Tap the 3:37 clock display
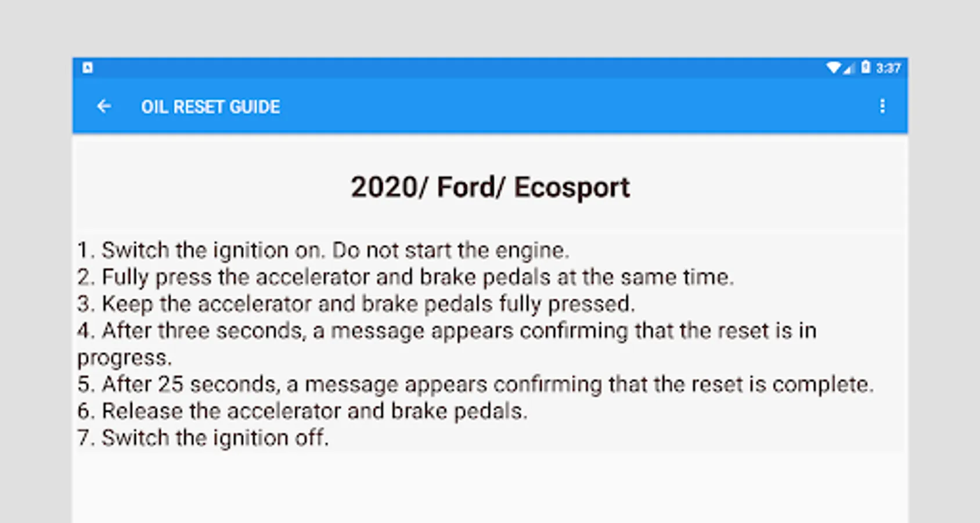 888,68
